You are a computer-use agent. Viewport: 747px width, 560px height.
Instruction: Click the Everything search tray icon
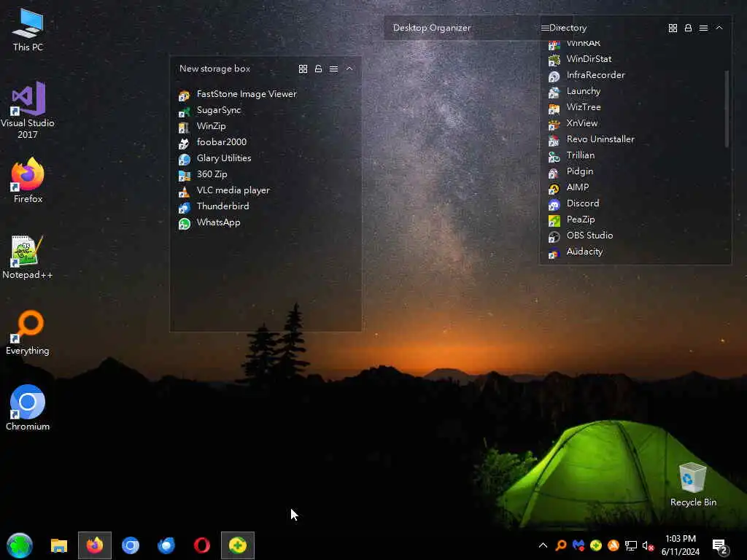coord(561,545)
